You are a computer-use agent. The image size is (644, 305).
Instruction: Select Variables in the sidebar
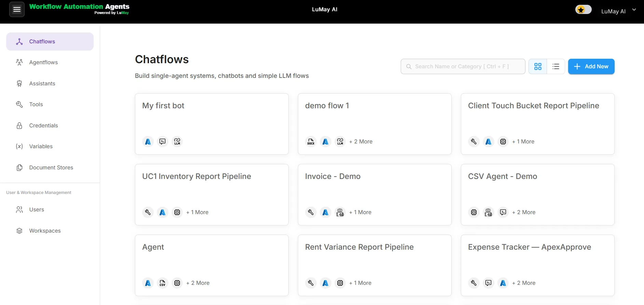tap(50, 146)
